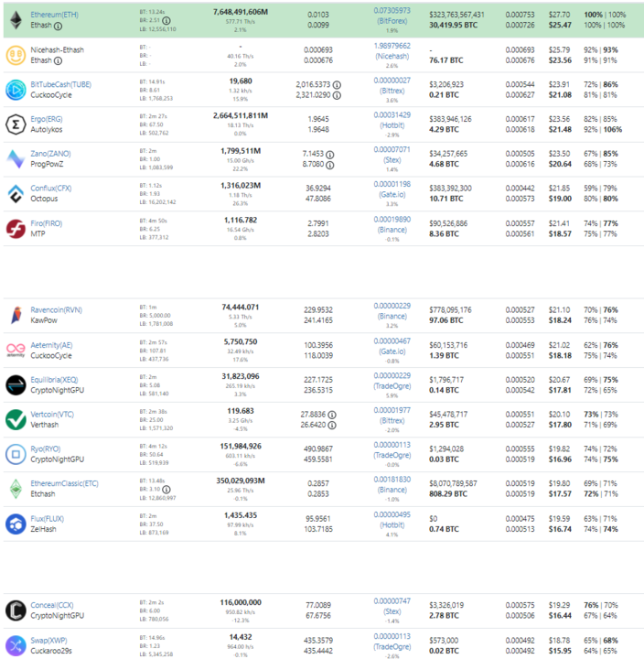This screenshot has width=644, height=659.
Task: Click info icon next to Ethereum Classic BR 3.10
Action: [166, 490]
